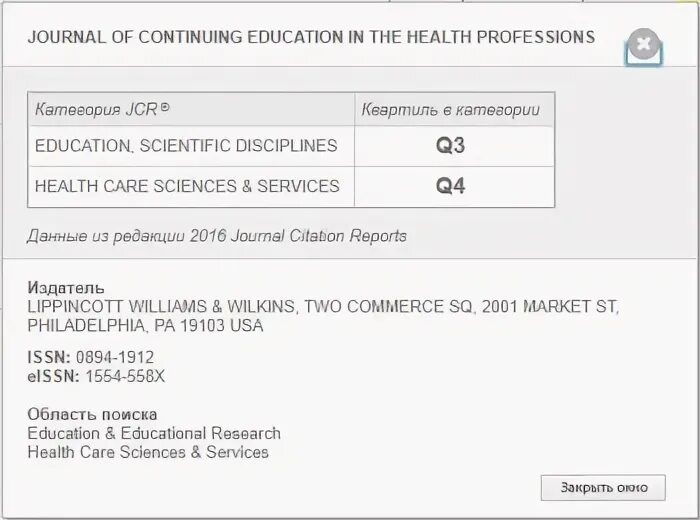
Task: Click the "Категория JCR" column header
Action: pyautogui.click(x=103, y=109)
